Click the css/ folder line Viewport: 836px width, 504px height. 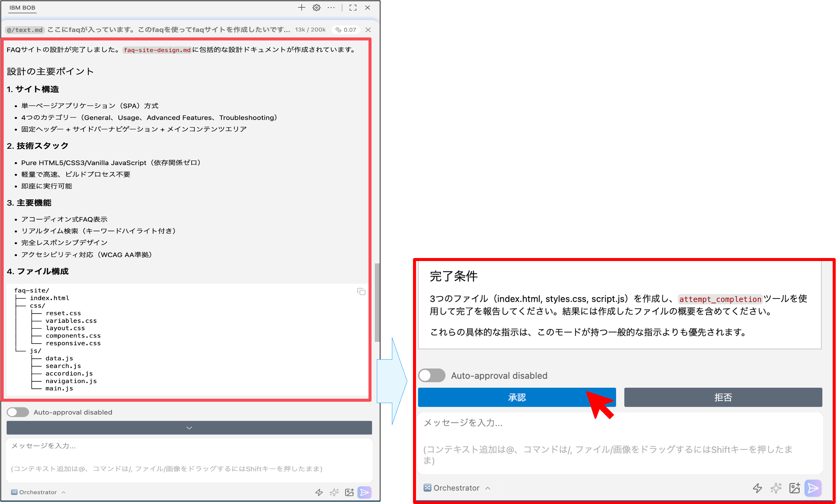(x=37, y=305)
